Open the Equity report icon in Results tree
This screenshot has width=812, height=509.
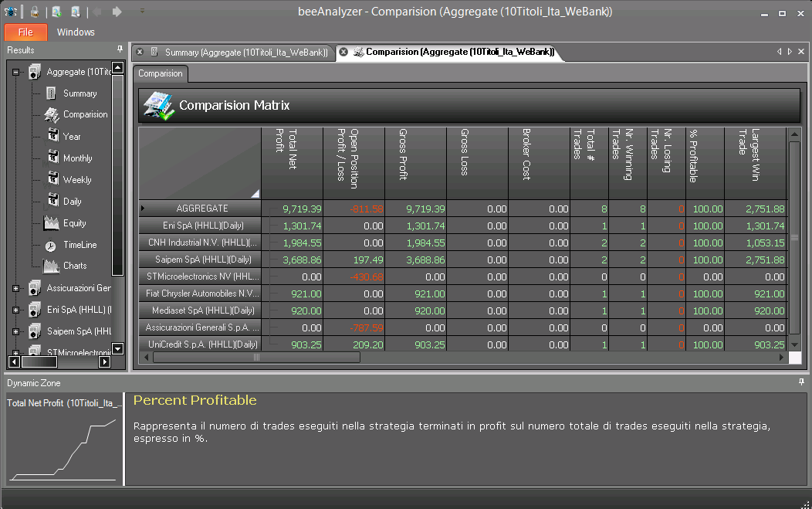(51, 223)
